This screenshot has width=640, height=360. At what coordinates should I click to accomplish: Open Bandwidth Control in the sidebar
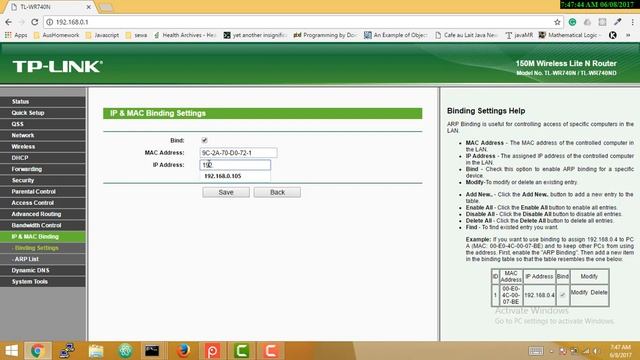pos(43,225)
